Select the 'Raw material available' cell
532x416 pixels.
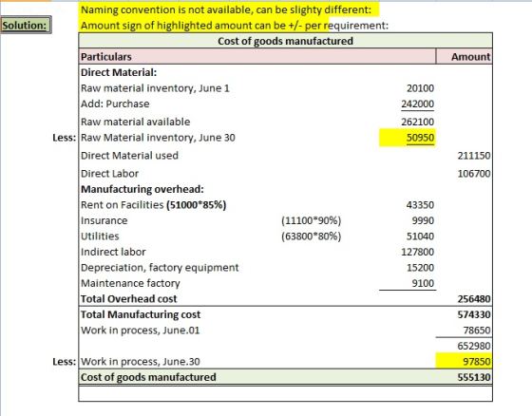pyautogui.click(x=135, y=122)
